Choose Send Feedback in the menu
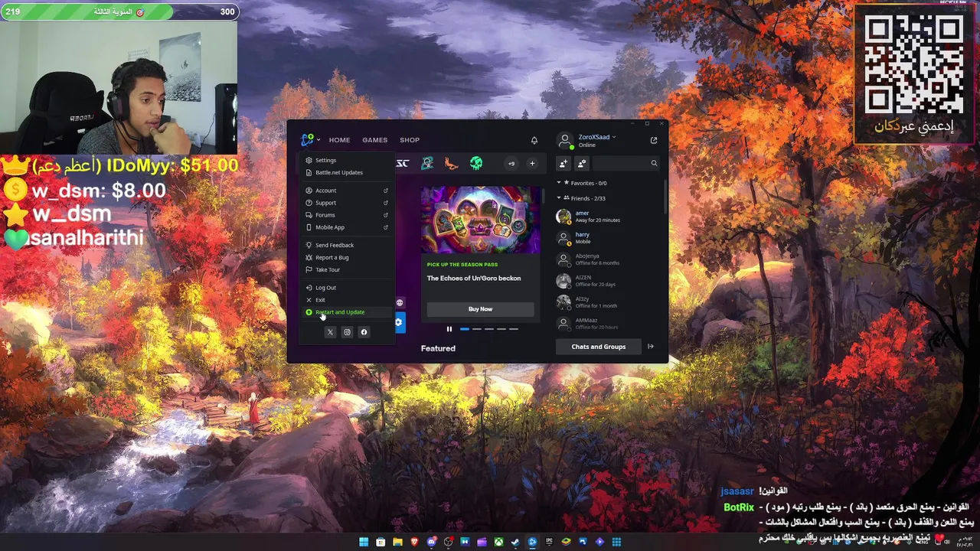The image size is (980, 551). 346,245
